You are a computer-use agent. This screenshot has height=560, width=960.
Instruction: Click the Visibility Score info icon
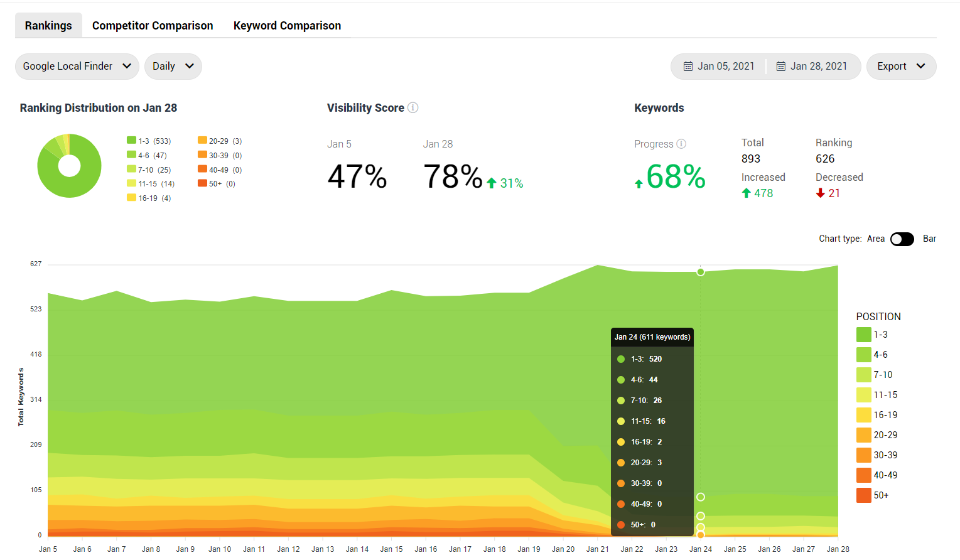pyautogui.click(x=413, y=108)
